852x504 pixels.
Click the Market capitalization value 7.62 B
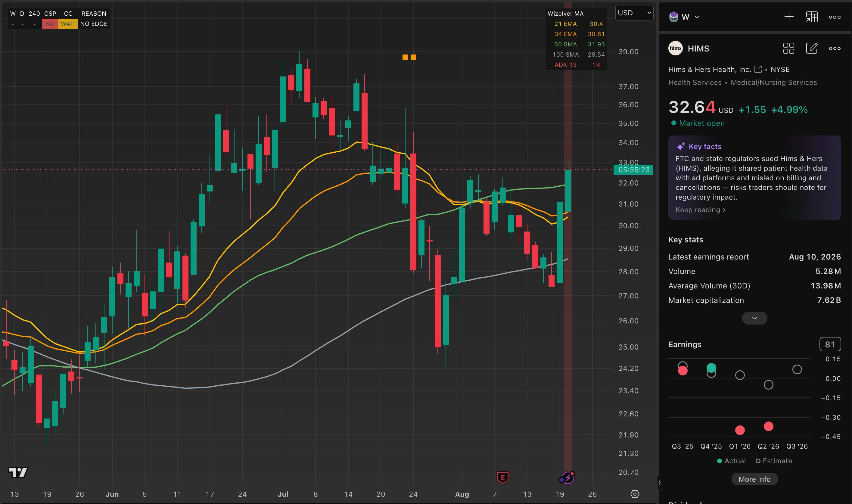click(x=829, y=300)
